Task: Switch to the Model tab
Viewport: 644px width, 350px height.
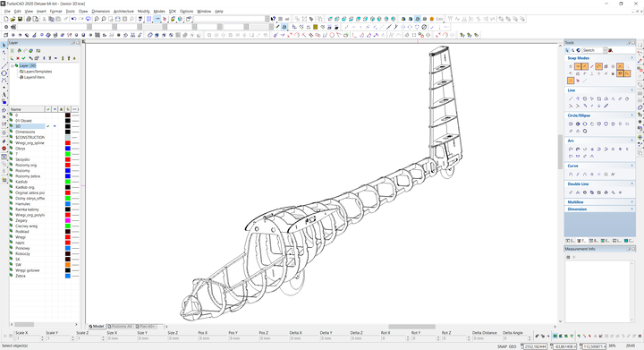Action: coord(97,327)
